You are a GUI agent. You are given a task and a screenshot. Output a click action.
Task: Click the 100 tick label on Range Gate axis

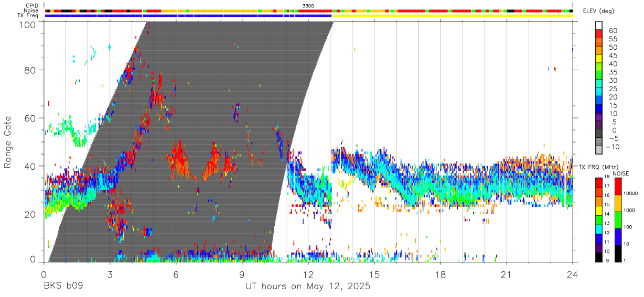click(x=28, y=24)
